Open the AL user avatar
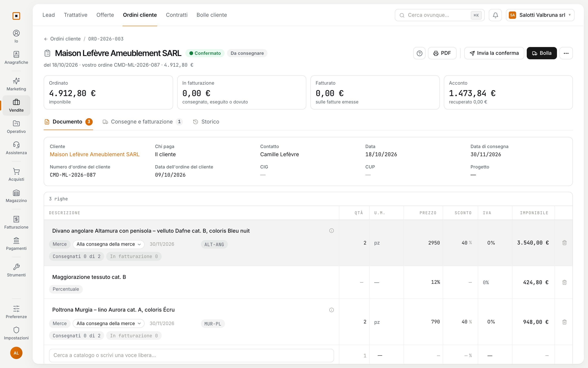 pos(16,353)
